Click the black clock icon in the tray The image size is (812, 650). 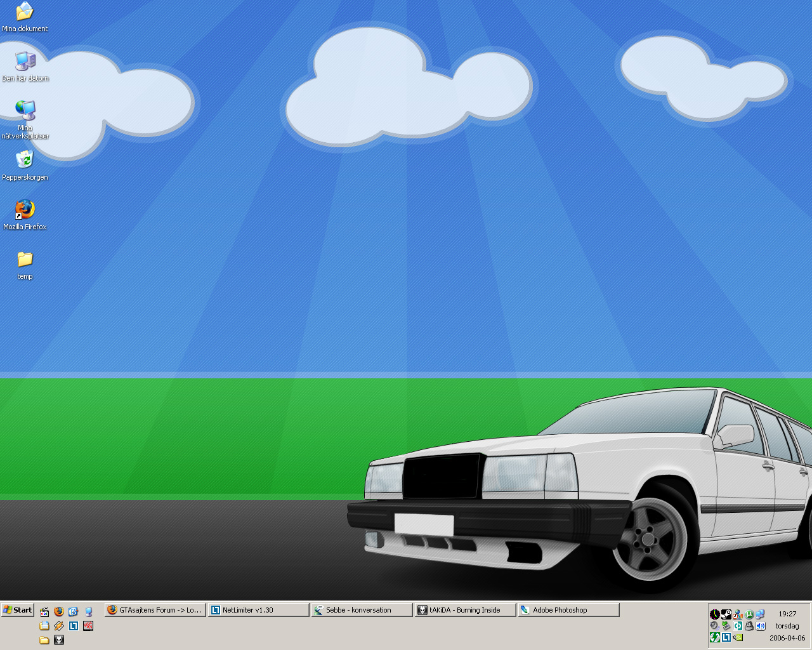pos(715,614)
